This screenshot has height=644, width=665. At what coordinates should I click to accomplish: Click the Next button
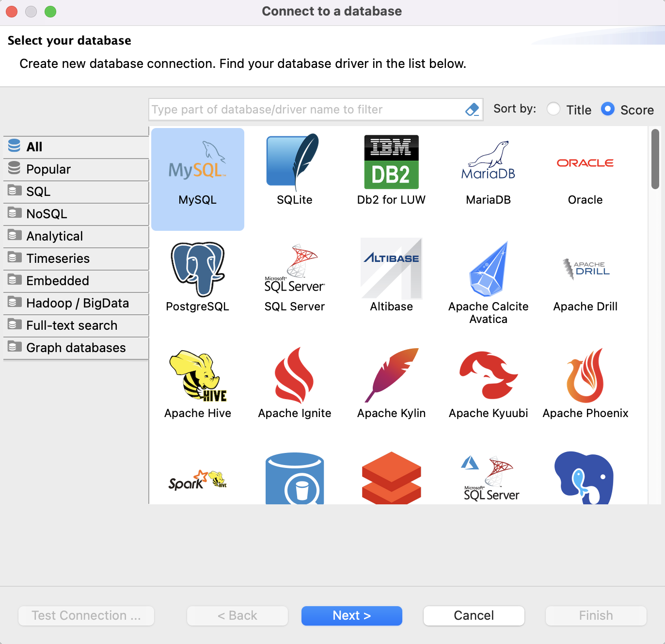pos(351,615)
